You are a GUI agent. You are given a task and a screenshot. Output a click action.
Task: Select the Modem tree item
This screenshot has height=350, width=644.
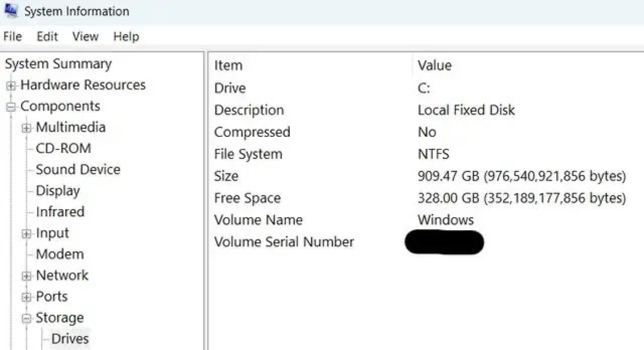[x=59, y=254]
